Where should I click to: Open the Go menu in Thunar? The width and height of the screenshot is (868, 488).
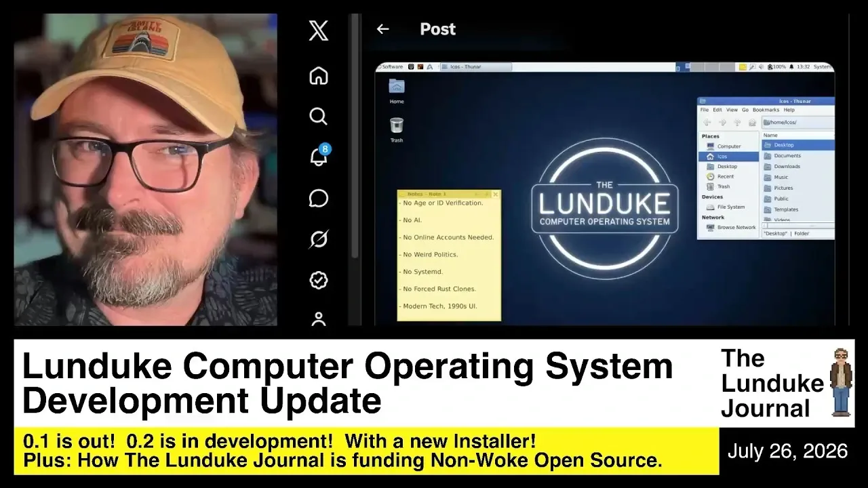(745, 110)
